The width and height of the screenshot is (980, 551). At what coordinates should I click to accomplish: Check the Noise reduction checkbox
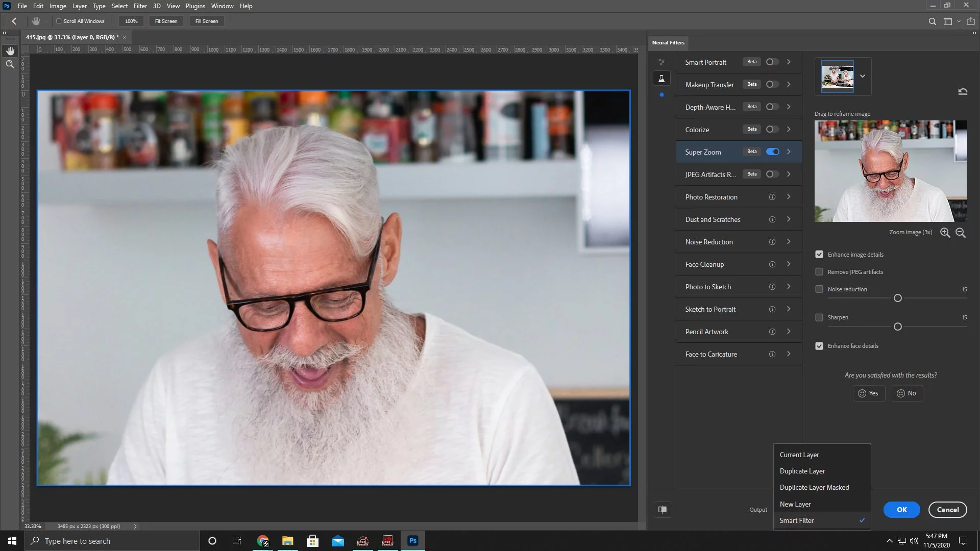point(819,289)
